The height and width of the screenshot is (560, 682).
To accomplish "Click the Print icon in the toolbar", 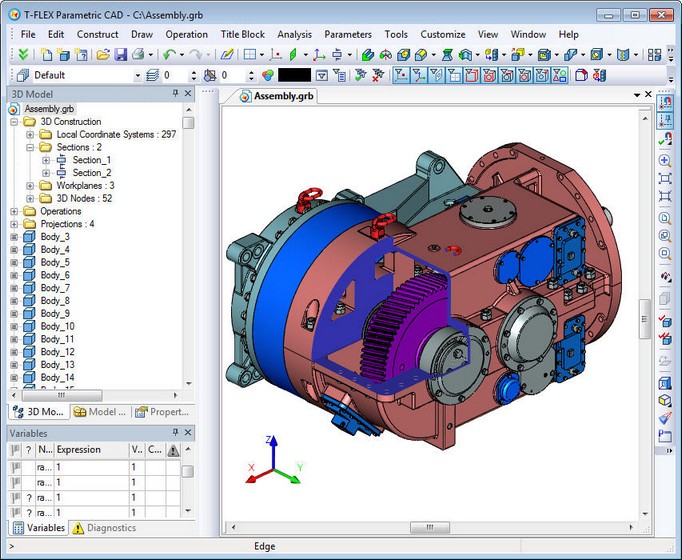I will [138, 54].
